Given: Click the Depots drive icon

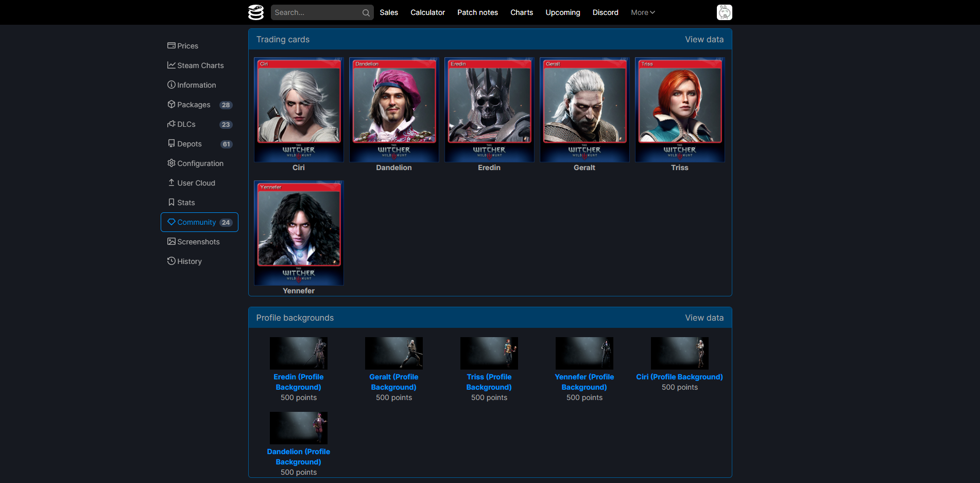Looking at the screenshot, I should pyautogui.click(x=171, y=143).
